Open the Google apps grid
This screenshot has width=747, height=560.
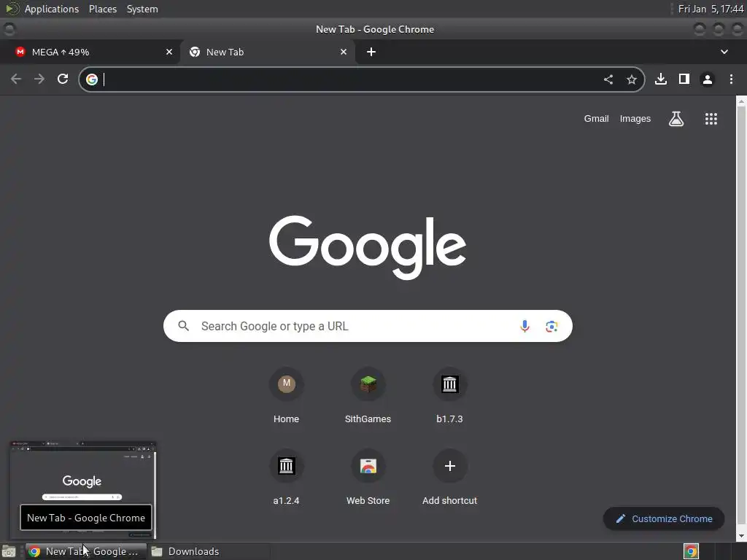click(x=711, y=119)
